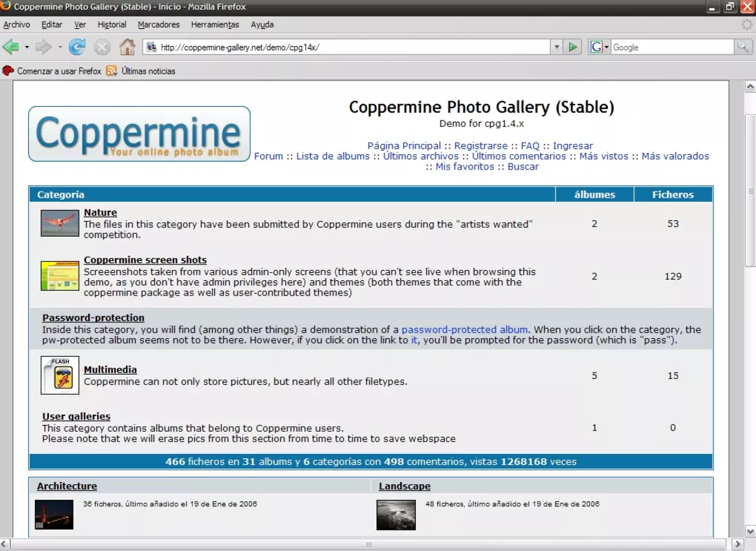Viewport: 756px width, 551px height.
Task: Click the vertical scrollbar down arrow
Action: click(750, 532)
